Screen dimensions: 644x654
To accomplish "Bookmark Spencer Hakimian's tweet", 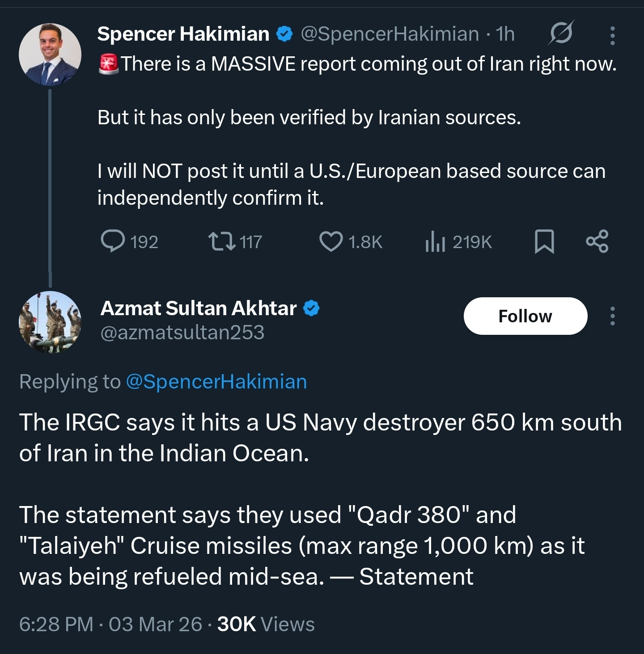I will click(544, 241).
